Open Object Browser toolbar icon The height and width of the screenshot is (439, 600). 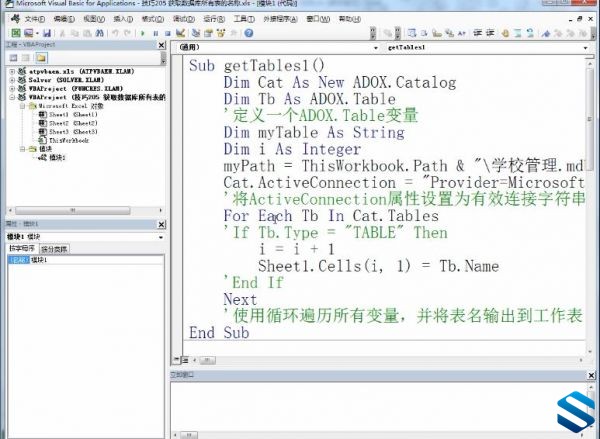click(x=221, y=33)
